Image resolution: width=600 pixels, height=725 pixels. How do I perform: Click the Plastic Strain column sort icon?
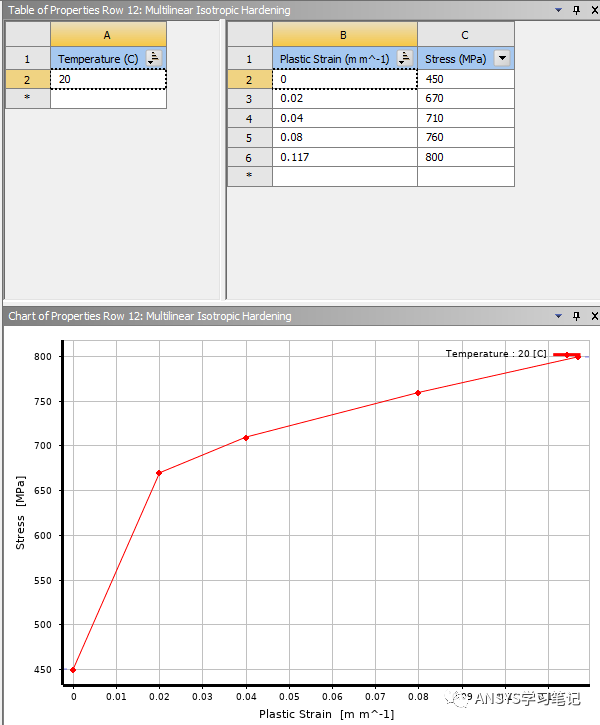(404, 59)
